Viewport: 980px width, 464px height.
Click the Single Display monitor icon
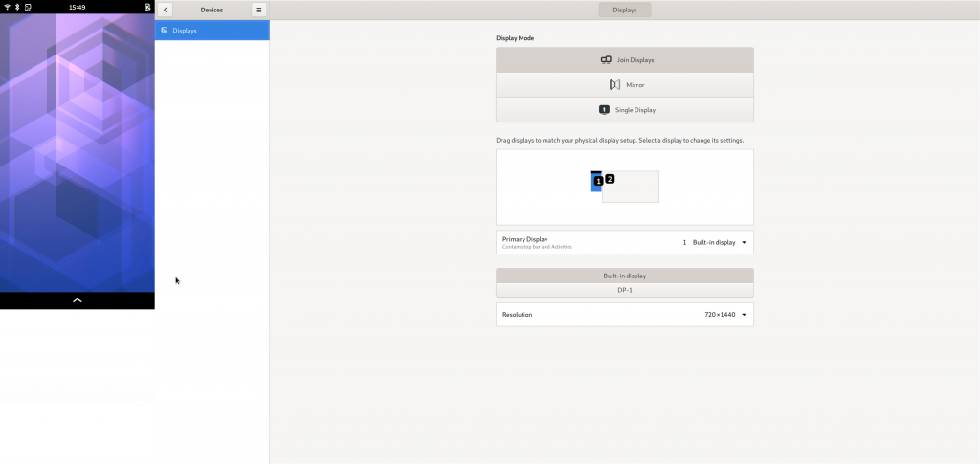pos(604,110)
